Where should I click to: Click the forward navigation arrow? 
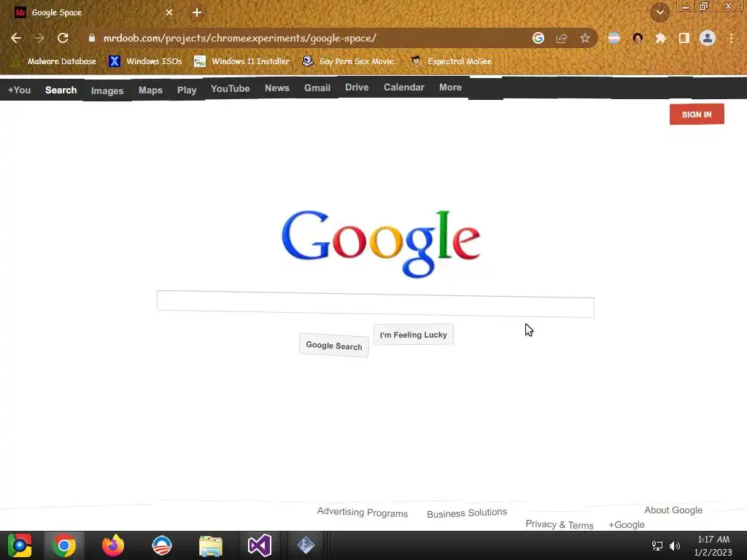(x=39, y=38)
